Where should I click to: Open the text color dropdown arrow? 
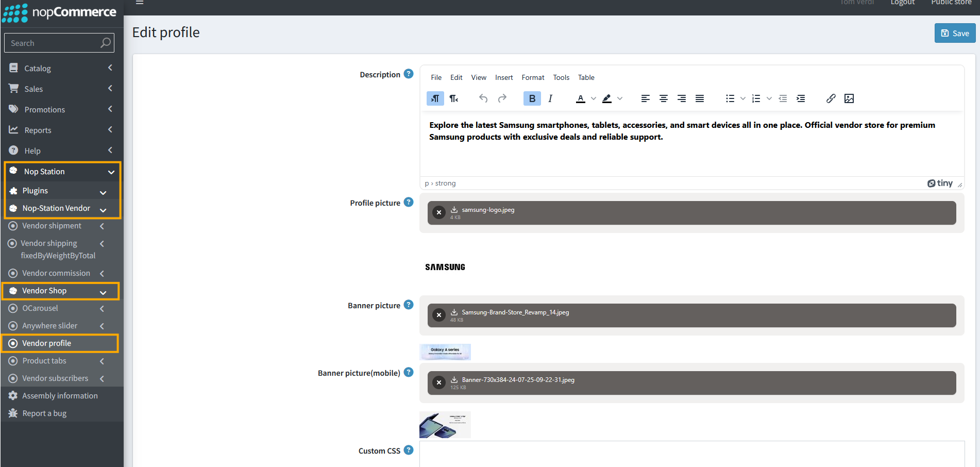(594, 98)
